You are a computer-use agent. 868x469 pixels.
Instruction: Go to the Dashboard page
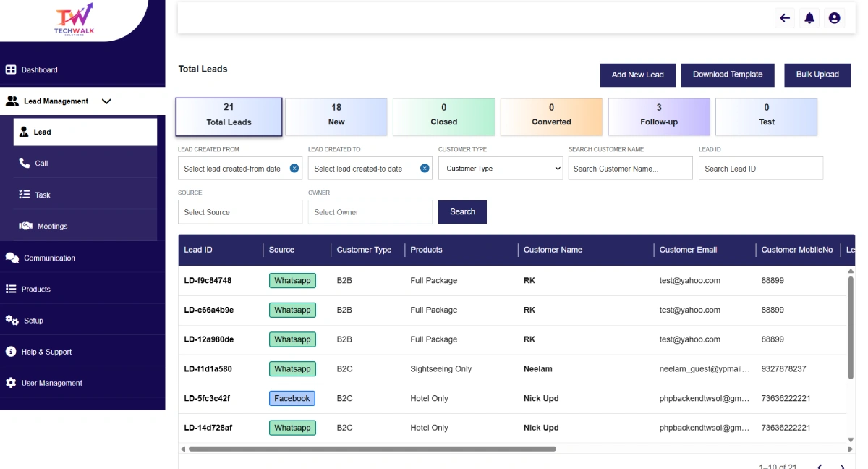(39, 70)
